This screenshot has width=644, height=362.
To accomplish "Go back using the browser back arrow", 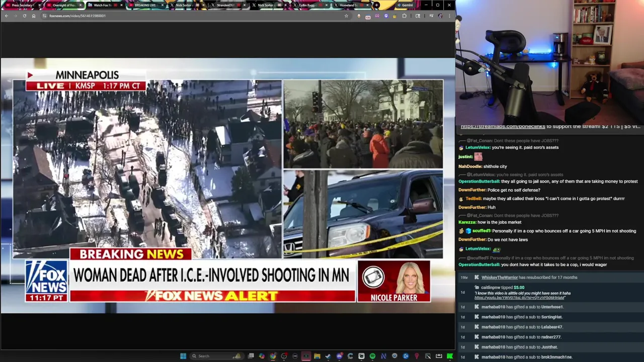I will point(7,16).
